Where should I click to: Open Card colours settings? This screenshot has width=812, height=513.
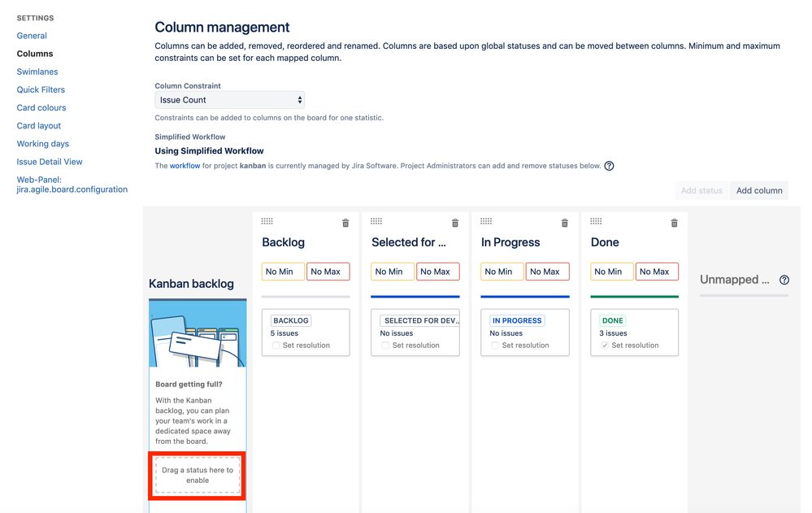click(x=41, y=108)
